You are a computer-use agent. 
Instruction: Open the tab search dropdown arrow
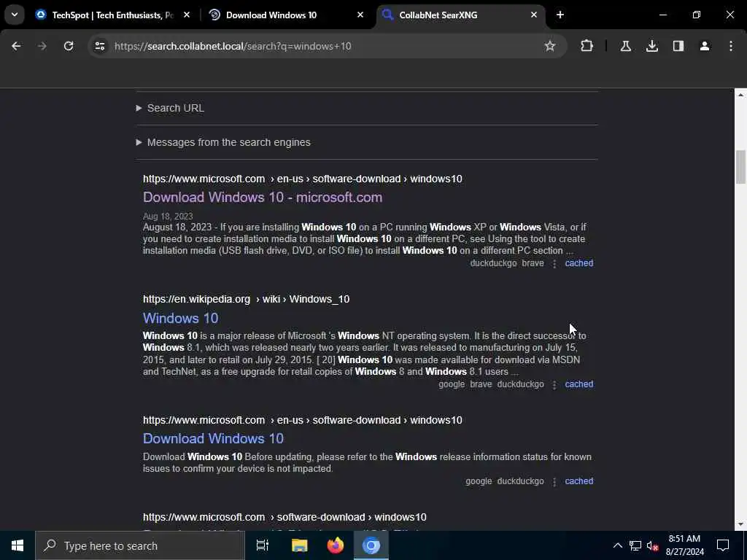point(15,15)
